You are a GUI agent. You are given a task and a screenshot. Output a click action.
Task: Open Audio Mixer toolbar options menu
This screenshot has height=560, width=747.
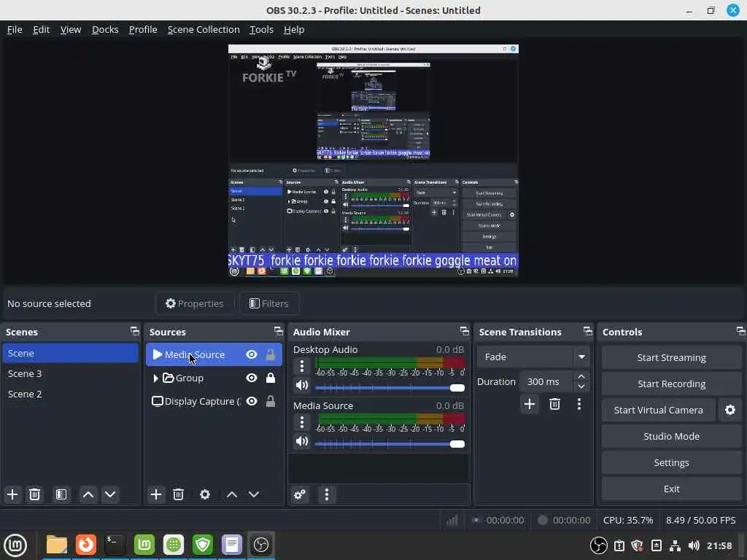(x=326, y=494)
